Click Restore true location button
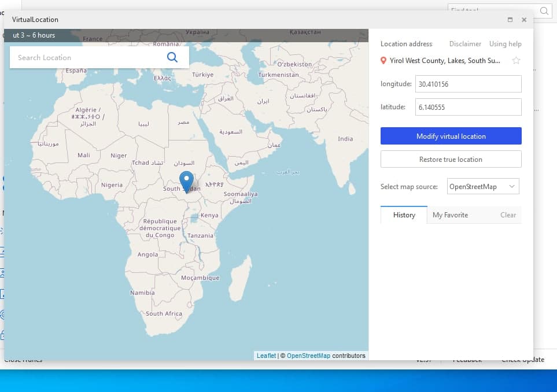The height and width of the screenshot is (392, 557). [x=451, y=160]
